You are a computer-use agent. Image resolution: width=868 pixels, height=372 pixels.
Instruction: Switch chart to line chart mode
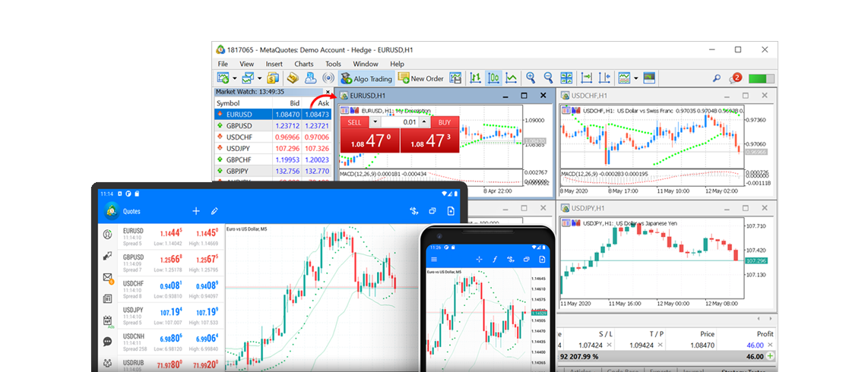(512, 78)
